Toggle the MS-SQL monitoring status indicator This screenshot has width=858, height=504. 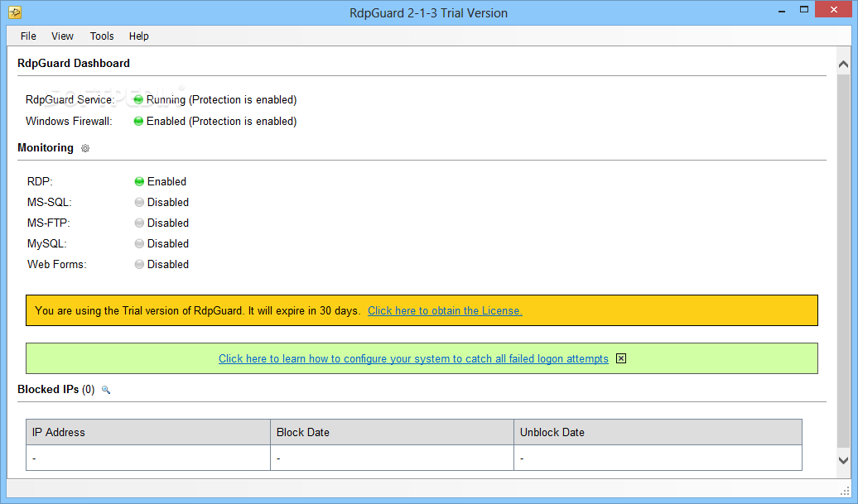pyautogui.click(x=139, y=203)
